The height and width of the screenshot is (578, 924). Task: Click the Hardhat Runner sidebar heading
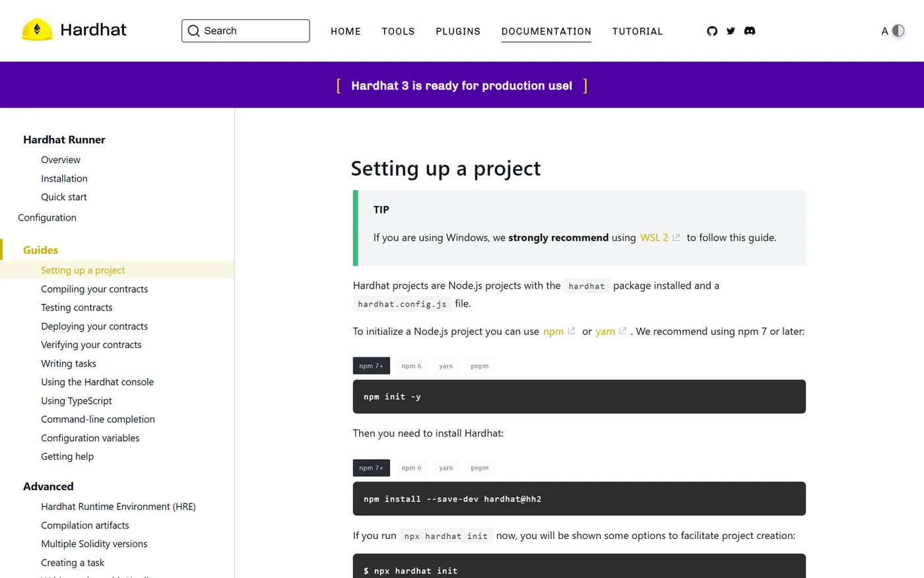64,139
